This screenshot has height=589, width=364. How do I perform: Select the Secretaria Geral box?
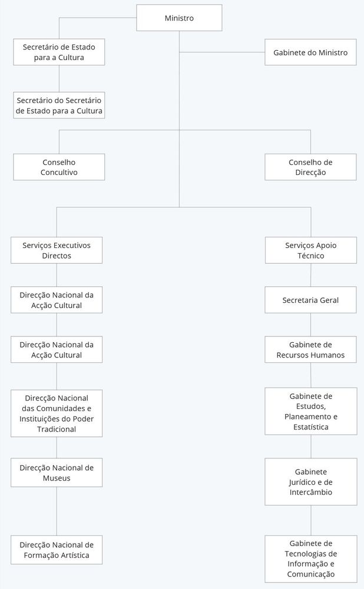(310, 300)
